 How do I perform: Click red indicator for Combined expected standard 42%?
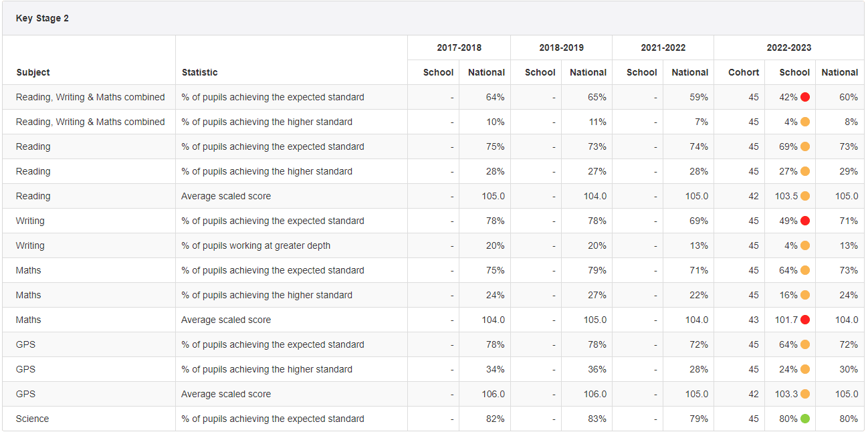[805, 97]
